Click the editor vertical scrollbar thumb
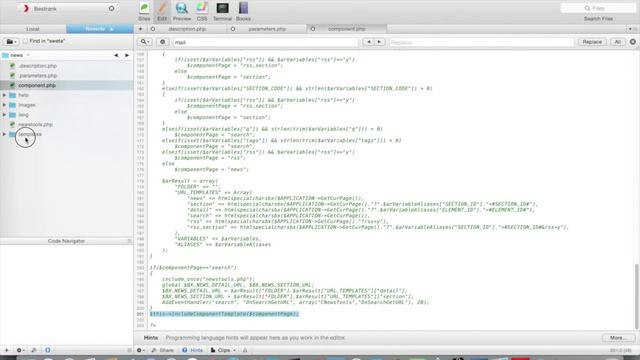 [x=637, y=296]
